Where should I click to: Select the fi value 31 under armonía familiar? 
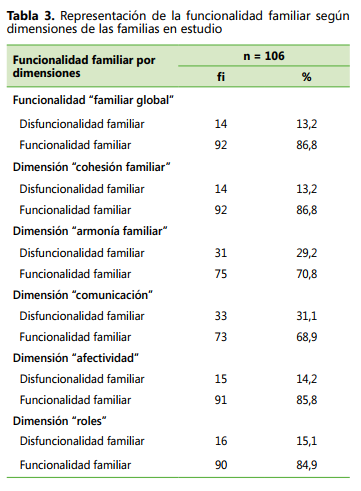221,253
